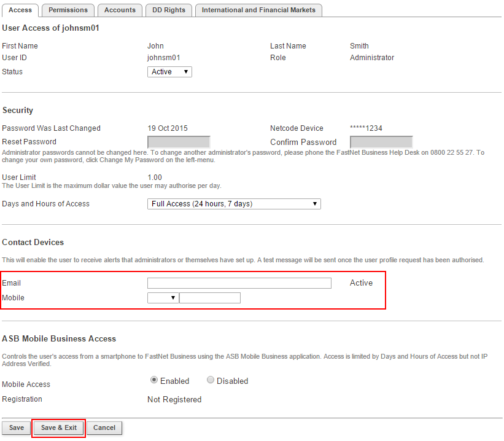The height and width of the screenshot is (441, 504).
Task: Choose the Disabled radio button for Mobile Access
Action: [x=211, y=380]
